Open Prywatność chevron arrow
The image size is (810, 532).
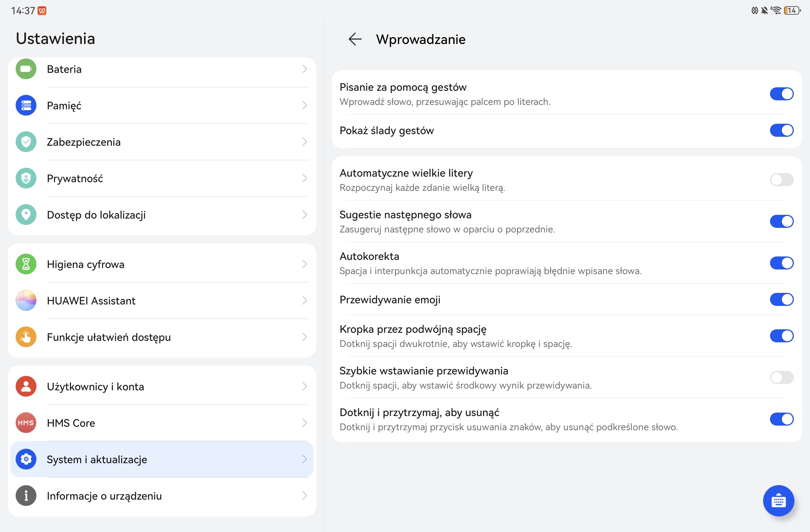[x=305, y=178]
